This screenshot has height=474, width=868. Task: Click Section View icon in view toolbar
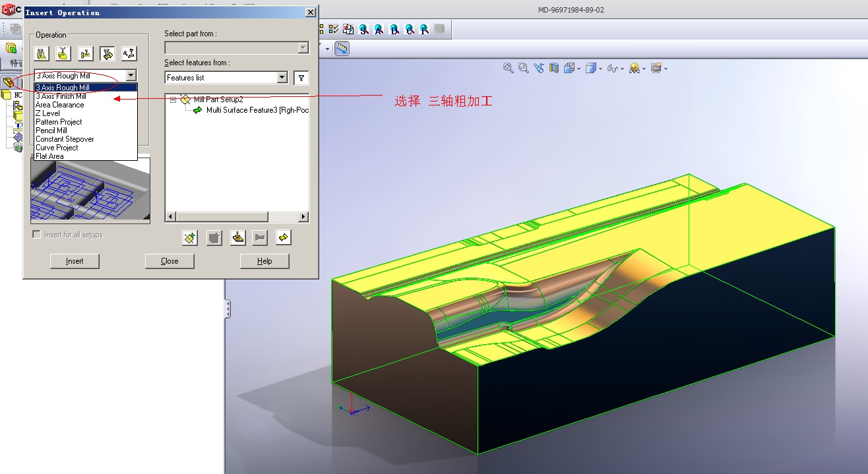[555, 68]
